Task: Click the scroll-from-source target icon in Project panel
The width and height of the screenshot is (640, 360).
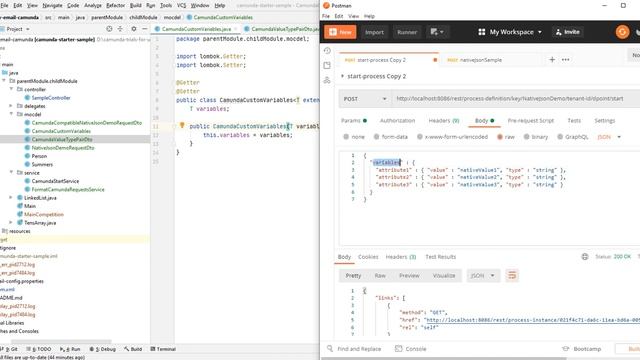Action: (x=109, y=29)
